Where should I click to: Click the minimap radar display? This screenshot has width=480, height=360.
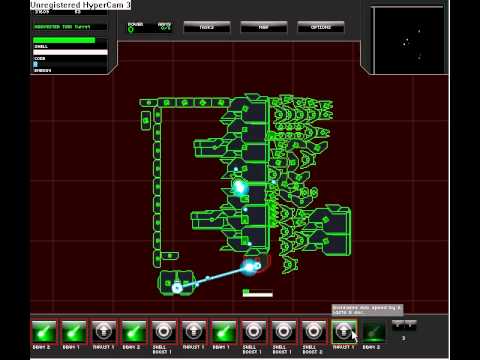[x=409, y=40]
